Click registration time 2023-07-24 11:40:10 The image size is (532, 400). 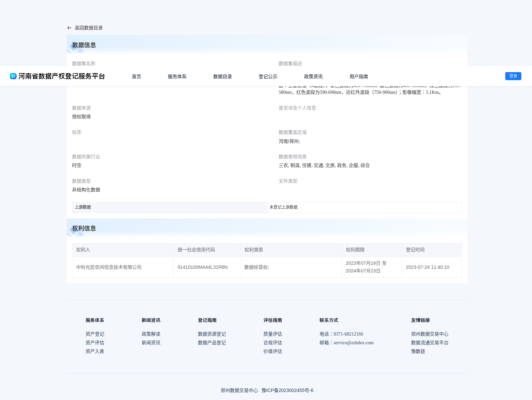click(x=428, y=267)
